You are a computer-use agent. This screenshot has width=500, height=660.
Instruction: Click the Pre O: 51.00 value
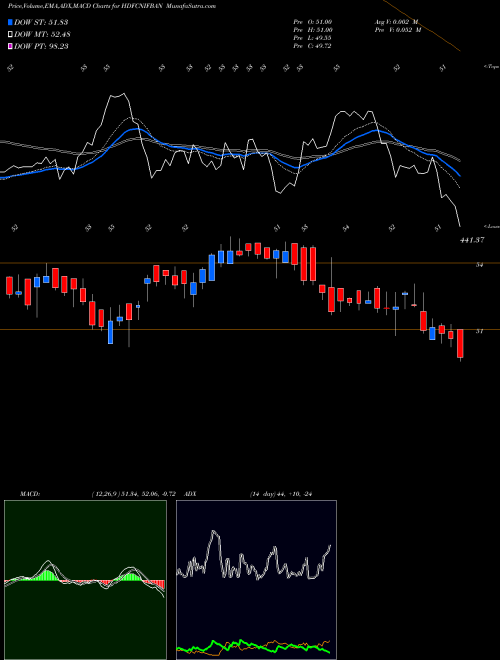tap(314, 22)
